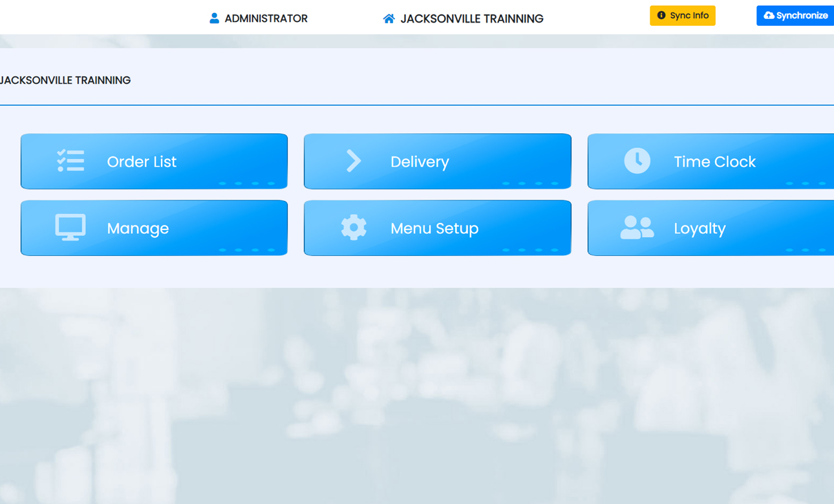Open the Time Clock tile label
The width and height of the screenshot is (834, 504).
click(x=714, y=162)
